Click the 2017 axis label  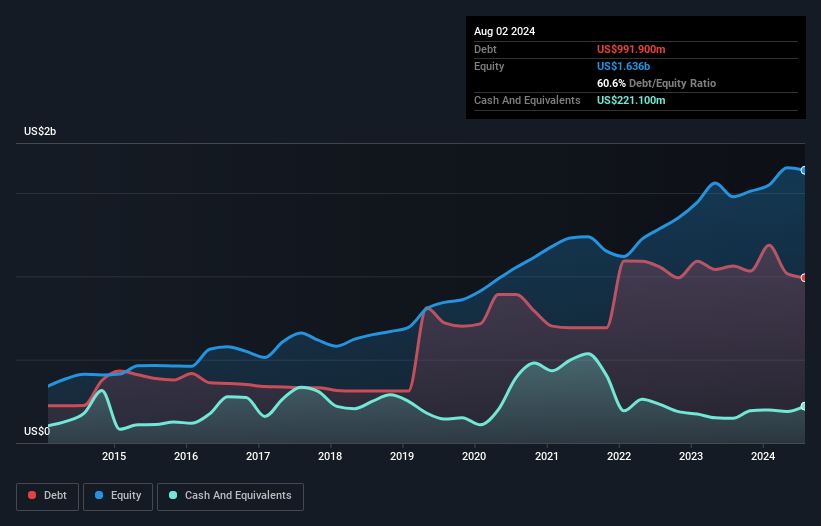click(x=258, y=456)
